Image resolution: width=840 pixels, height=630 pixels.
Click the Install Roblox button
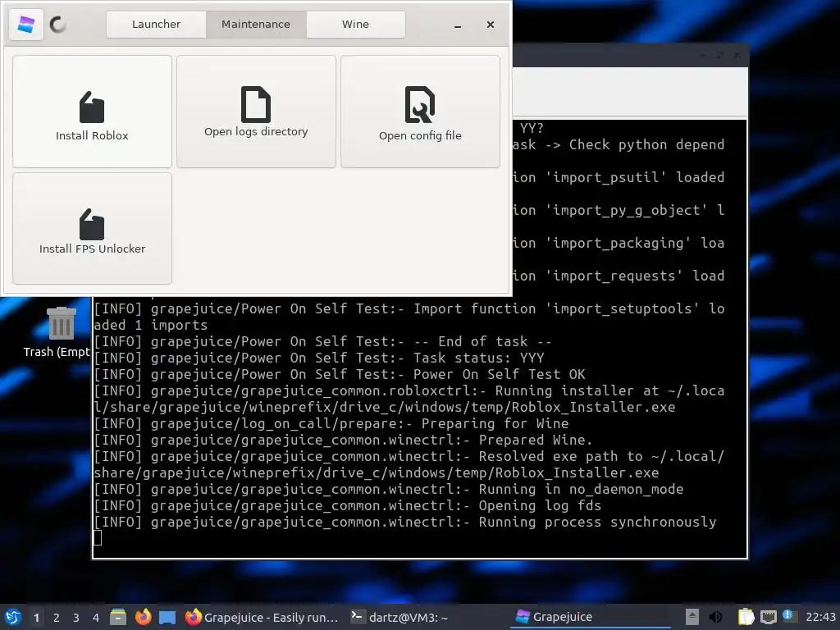coord(92,112)
